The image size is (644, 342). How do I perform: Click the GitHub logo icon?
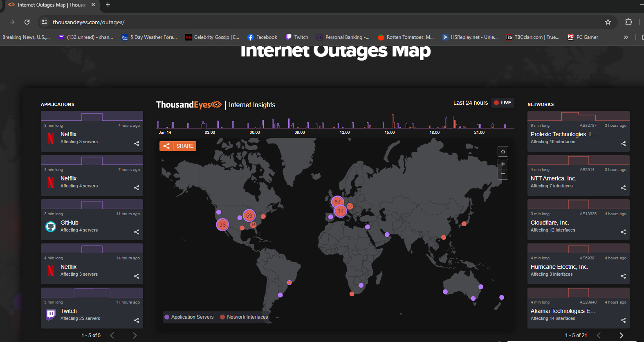click(x=51, y=227)
